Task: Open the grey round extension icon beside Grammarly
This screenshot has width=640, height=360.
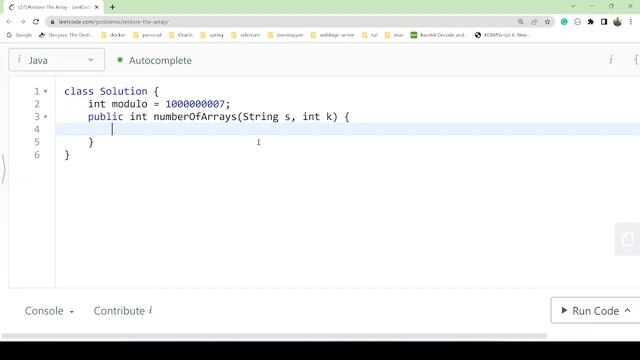Action: click(x=577, y=22)
